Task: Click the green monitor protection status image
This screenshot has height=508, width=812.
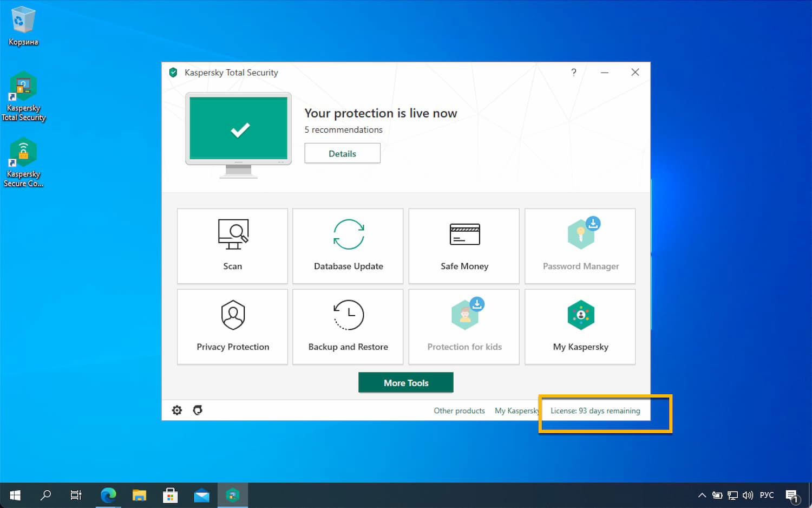Action: pos(238,135)
